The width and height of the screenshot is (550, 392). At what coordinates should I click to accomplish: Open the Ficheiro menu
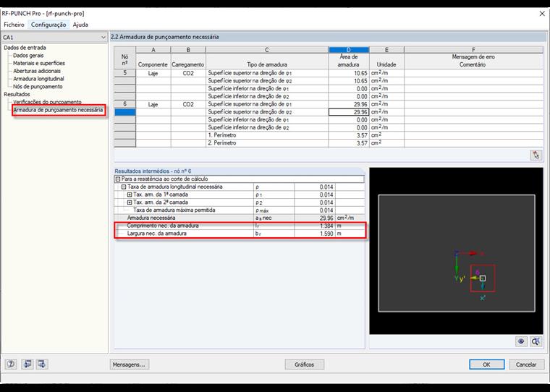[x=14, y=25]
